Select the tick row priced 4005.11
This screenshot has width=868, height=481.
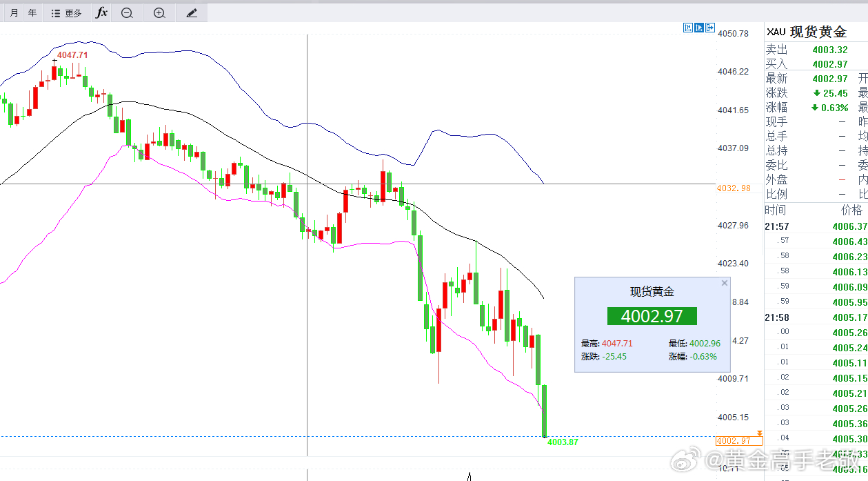click(816, 363)
